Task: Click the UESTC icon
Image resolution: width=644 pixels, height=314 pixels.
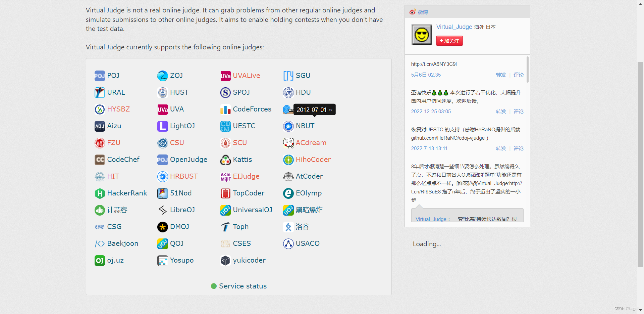Action: point(225,126)
